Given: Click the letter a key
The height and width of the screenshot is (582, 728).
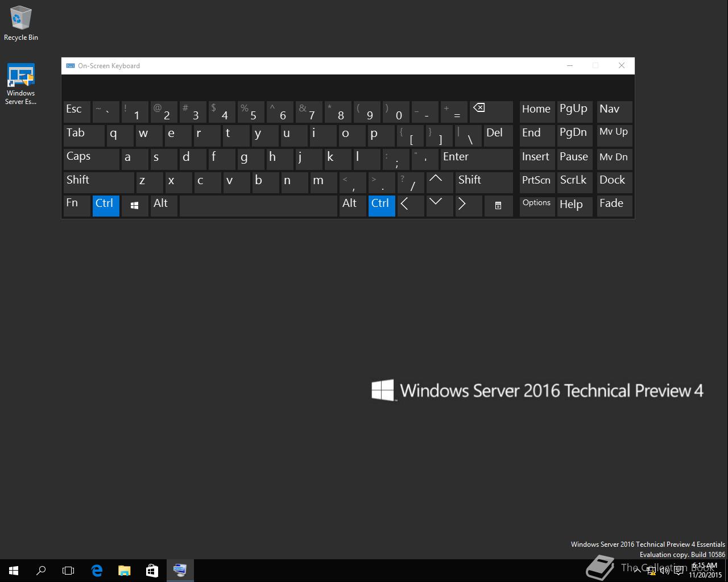Looking at the screenshot, I should click(x=135, y=159).
